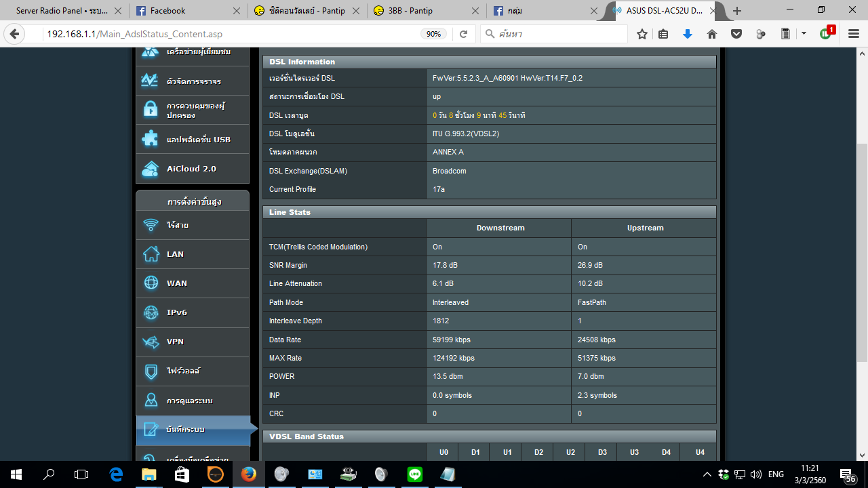The height and width of the screenshot is (488, 868).
Task: Go back with the browser back arrow
Action: pyautogui.click(x=15, y=34)
